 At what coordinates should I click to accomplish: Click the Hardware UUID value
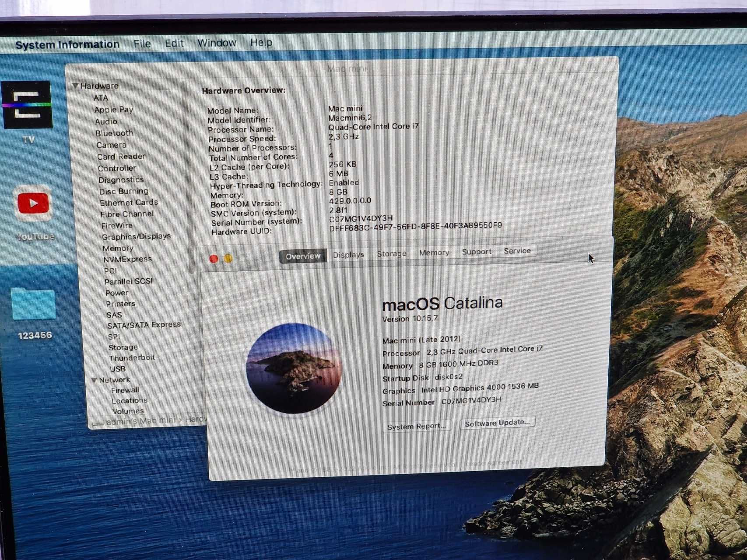[416, 226]
